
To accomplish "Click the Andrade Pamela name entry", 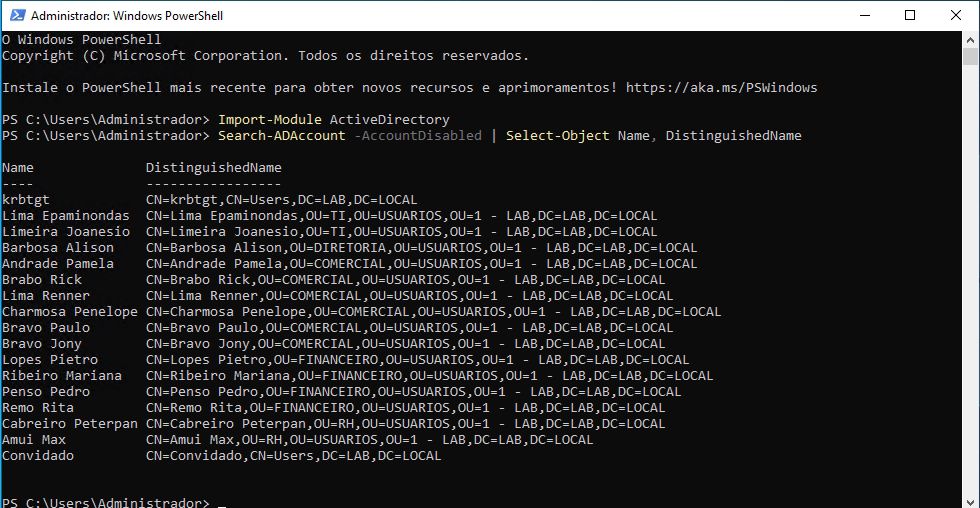I will click(x=58, y=264).
